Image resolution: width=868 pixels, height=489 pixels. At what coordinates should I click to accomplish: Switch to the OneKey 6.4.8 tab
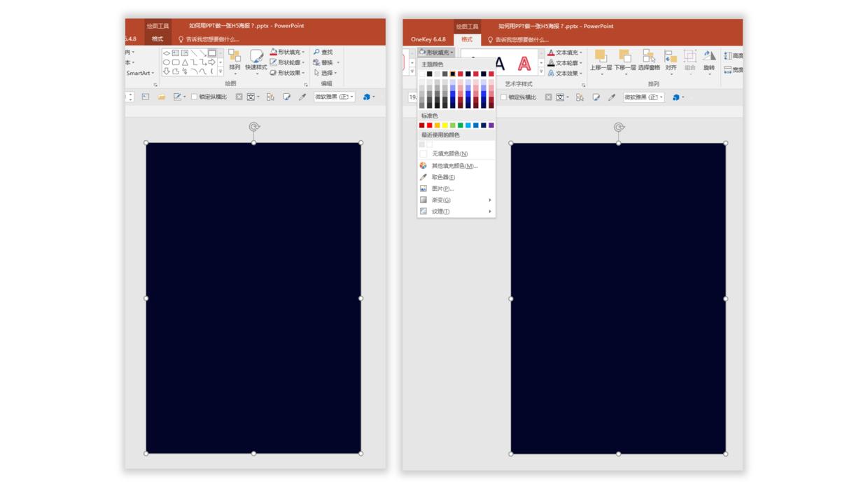click(428, 39)
